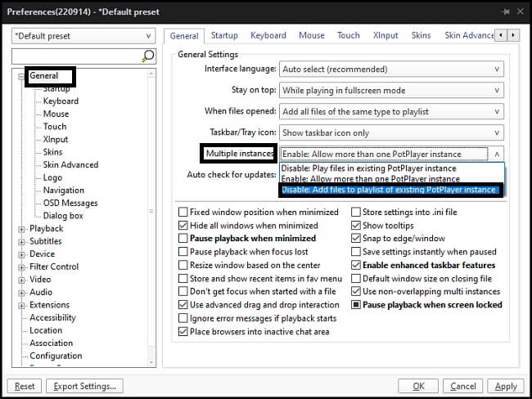The width and height of the screenshot is (532, 399).
Task: Enable Don't get focus when started with a file
Action: [x=183, y=292]
